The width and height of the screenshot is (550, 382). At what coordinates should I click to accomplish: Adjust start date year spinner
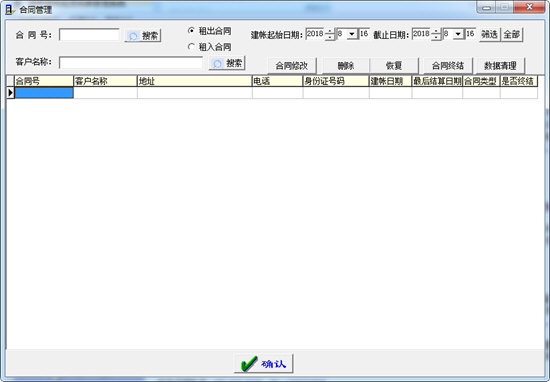click(330, 34)
